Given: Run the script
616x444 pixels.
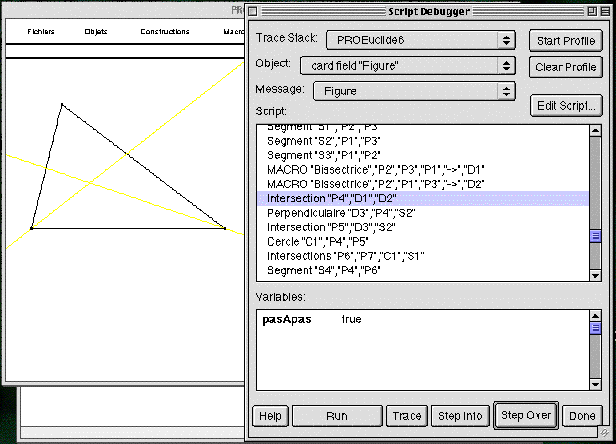Looking at the screenshot, I should [336, 415].
